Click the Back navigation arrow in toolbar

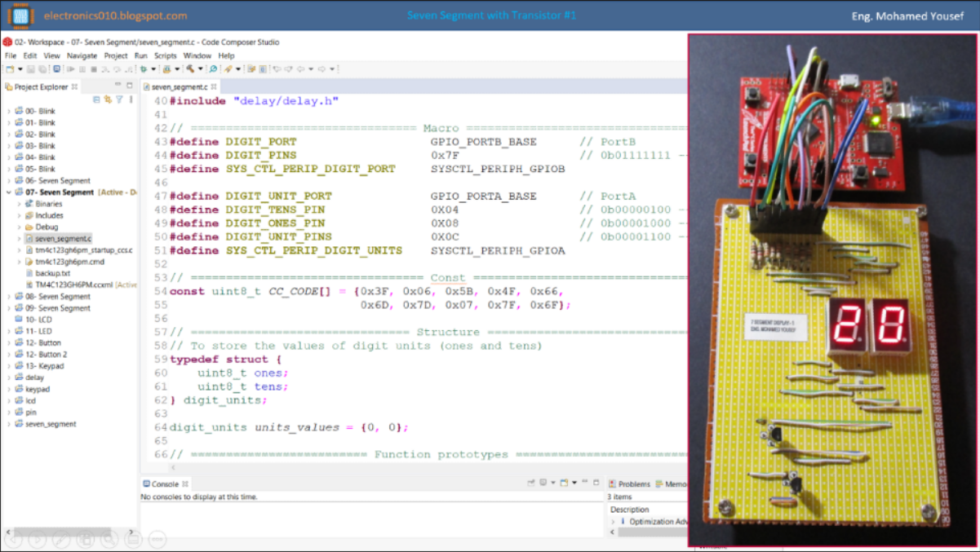coord(299,69)
